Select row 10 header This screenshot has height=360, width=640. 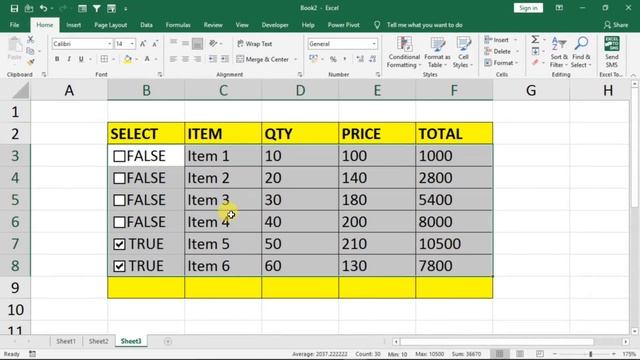[15, 310]
